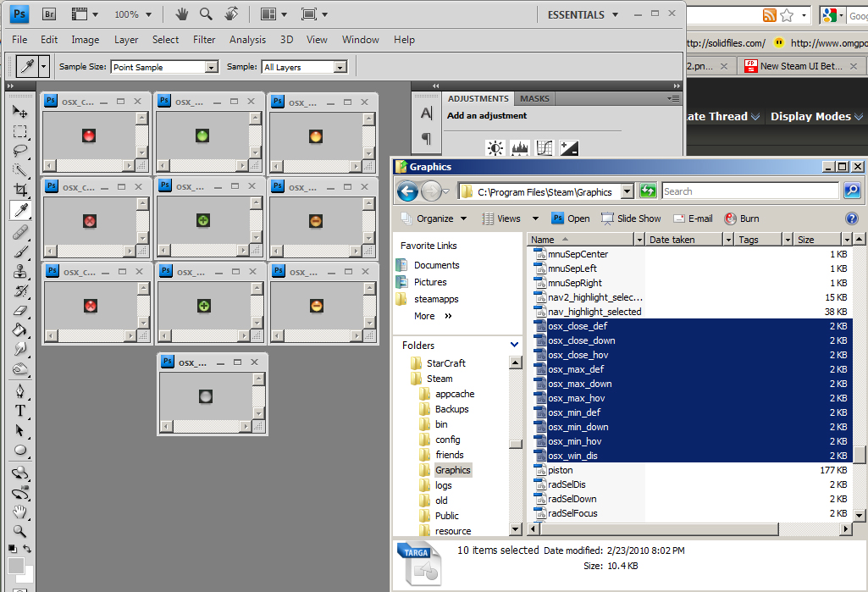Add a Levels adjustment

pyautogui.click(x=520, y=148)
